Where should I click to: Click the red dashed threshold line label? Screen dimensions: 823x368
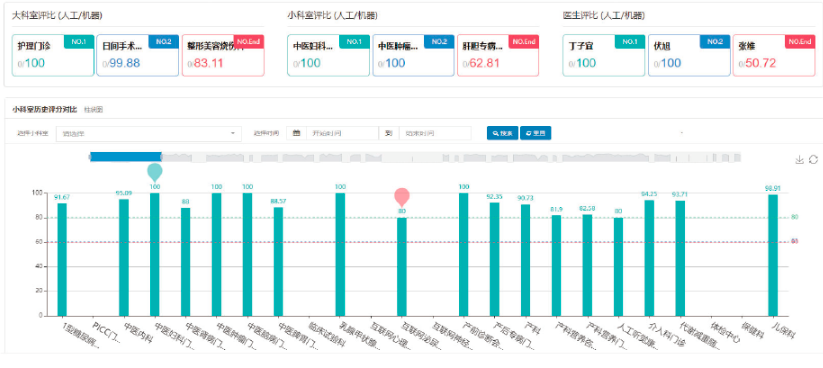(795, 241)
